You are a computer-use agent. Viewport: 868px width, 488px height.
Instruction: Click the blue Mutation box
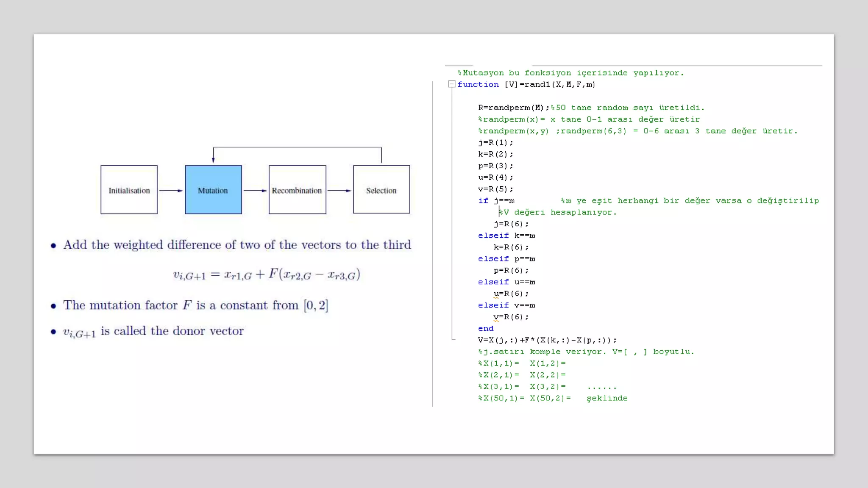click(213, 190)
